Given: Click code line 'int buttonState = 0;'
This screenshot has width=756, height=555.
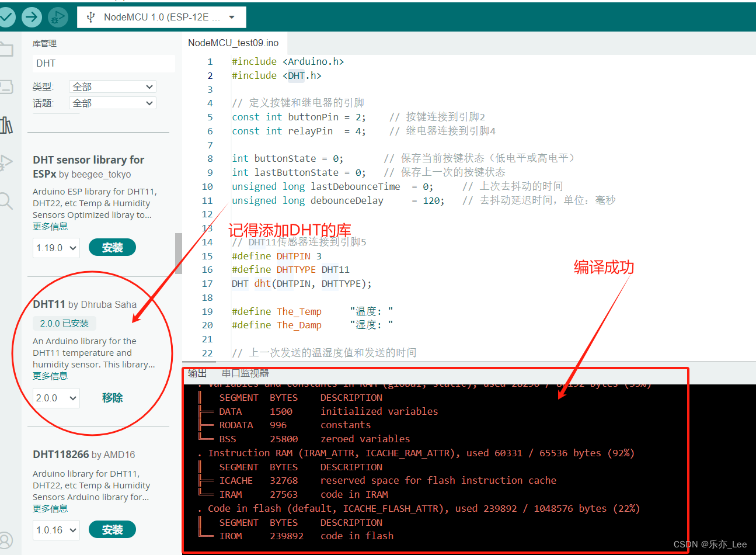Looking at the screenshot, I should click(287, 158).
